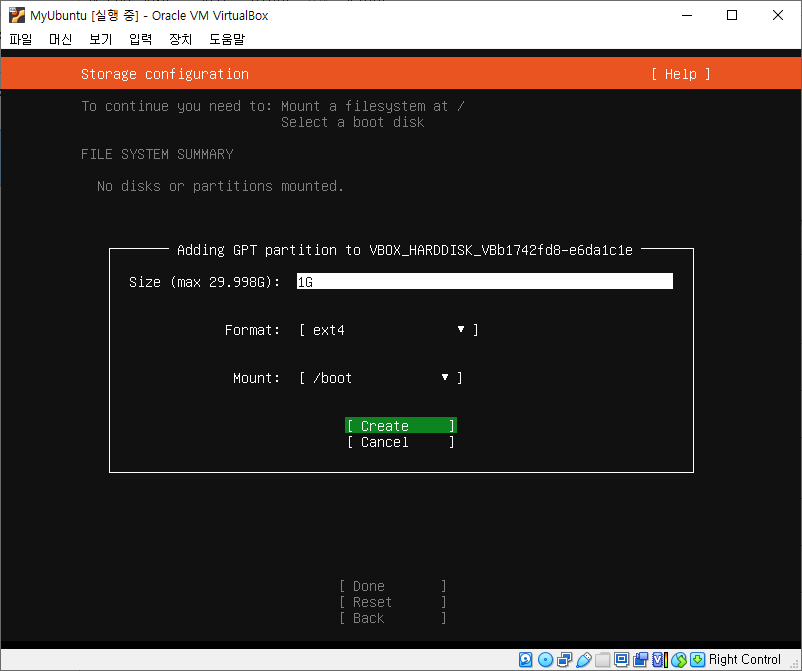
Task: Click 'Select a boot disk' text
Action: click(x=352, y=122)
